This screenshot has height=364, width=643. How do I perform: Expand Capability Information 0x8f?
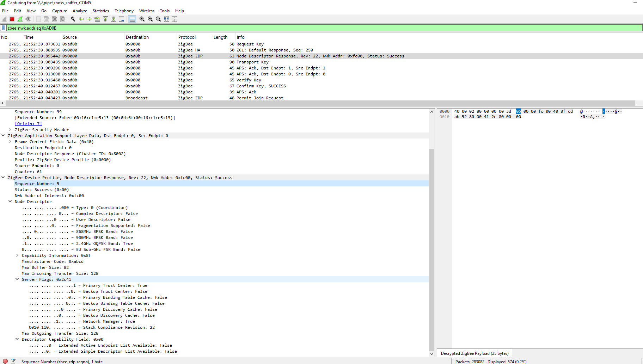[17, 255]
